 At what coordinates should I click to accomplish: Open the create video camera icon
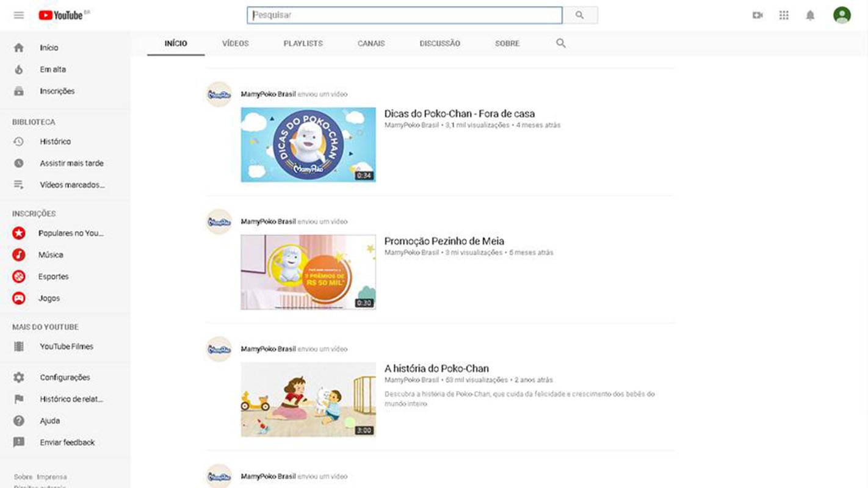tap(758, 15)
